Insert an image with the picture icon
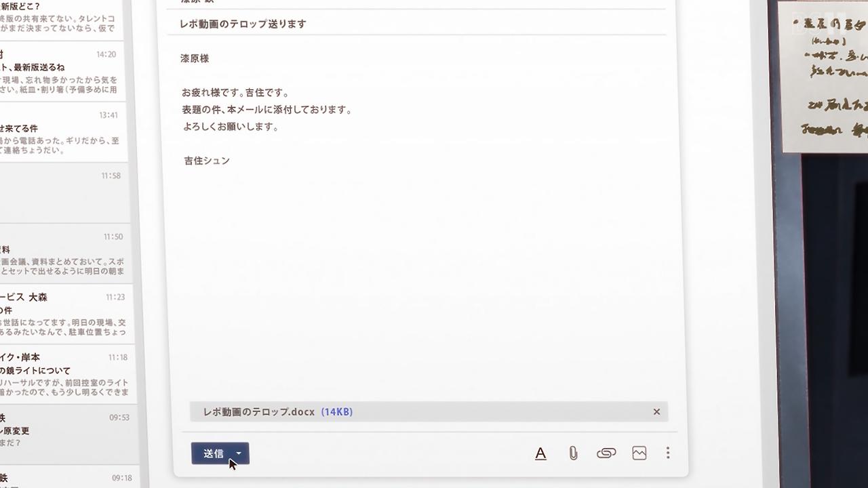868x488 pixels. click(x=639, y=453)
